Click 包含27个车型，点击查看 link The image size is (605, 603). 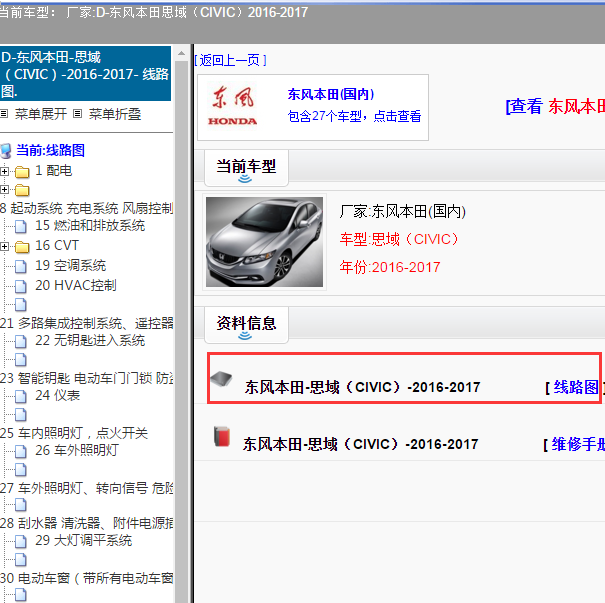click(354, 116)
